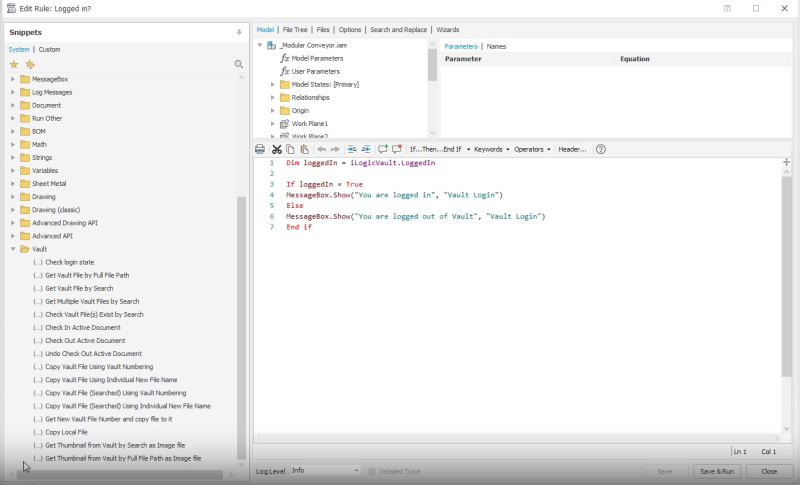Click the Snippets panel horizontal scrollbar
The height and width of the screenshot is (485, 800).
tap(120, 475)
